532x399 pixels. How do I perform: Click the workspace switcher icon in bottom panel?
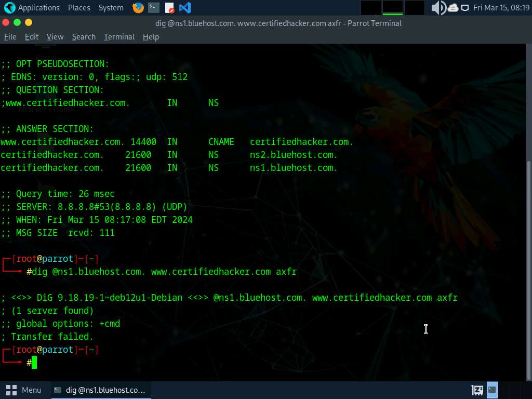point(477,390)
